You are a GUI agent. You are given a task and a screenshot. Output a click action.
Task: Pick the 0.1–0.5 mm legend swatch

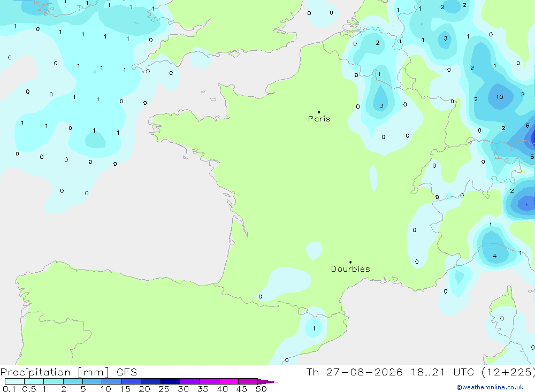(x=14, y=381)
